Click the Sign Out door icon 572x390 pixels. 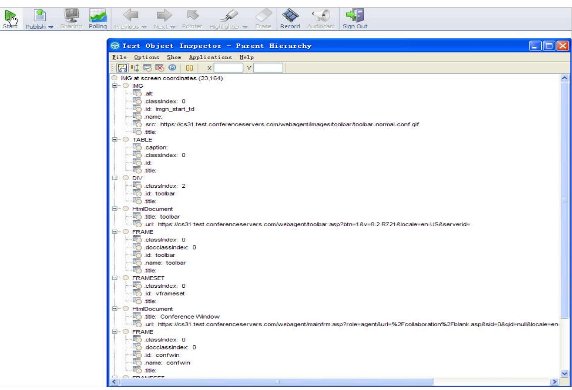355,15
